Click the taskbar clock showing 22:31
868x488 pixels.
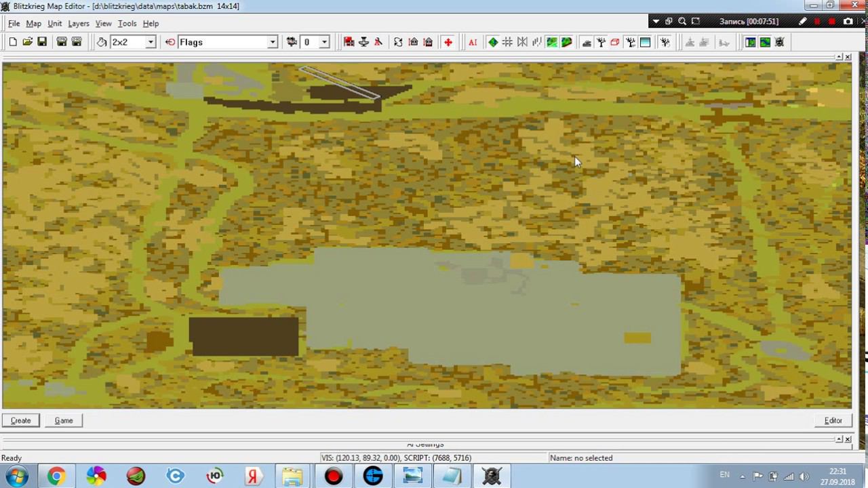pyautogui.click(x=837, y=476)
